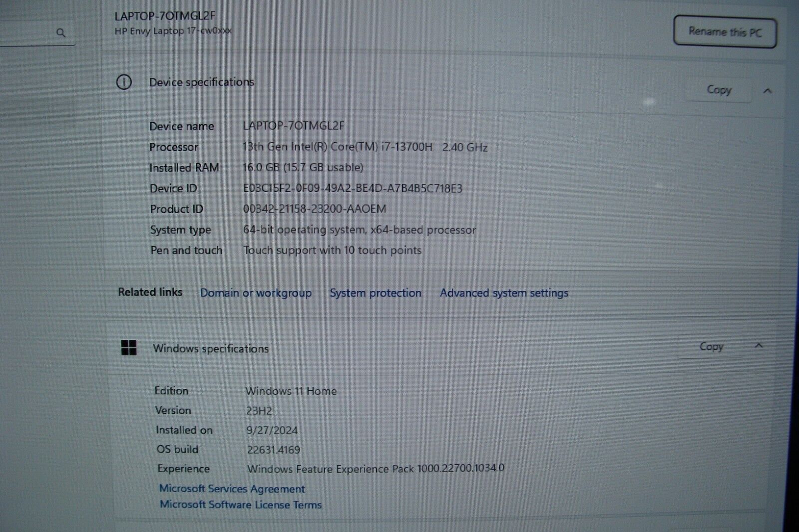Click the Windows specifications heading
This screenshot has height=532, width=799.
click(211, 349)
